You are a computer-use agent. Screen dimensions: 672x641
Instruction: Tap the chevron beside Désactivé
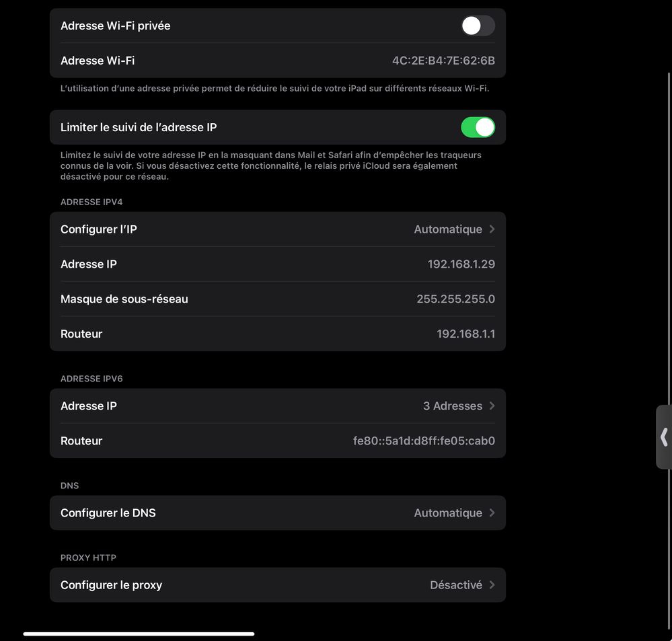(492, 585)
